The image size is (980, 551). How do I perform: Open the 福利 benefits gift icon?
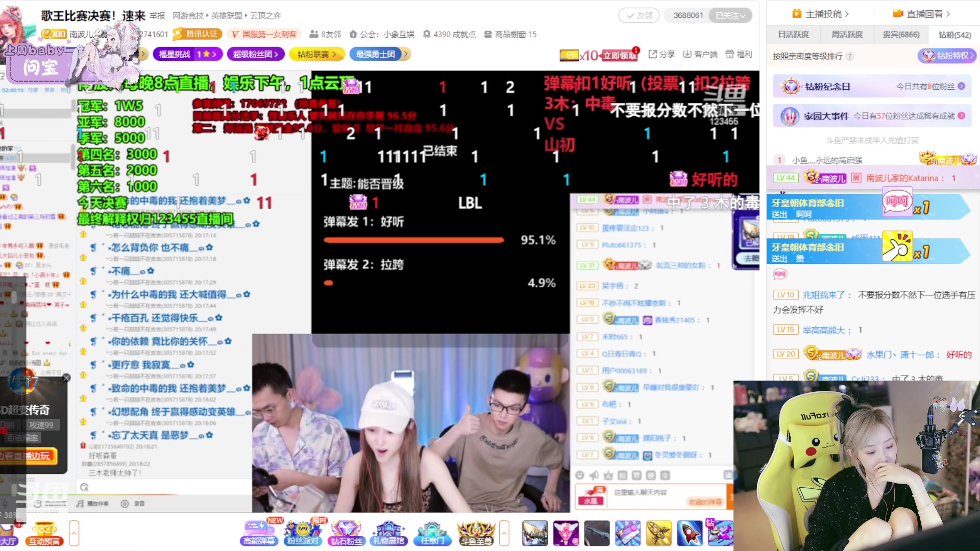tap(739, 54)
